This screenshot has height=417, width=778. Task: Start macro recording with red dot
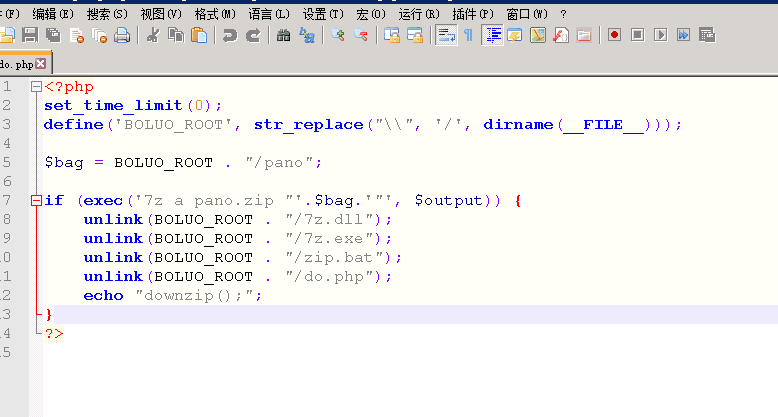tap(614, 36)
